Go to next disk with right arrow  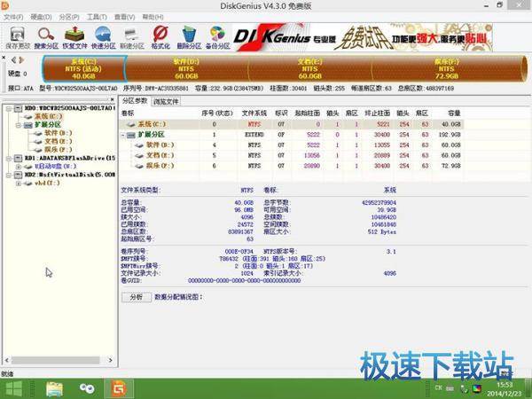pos(21,60)
